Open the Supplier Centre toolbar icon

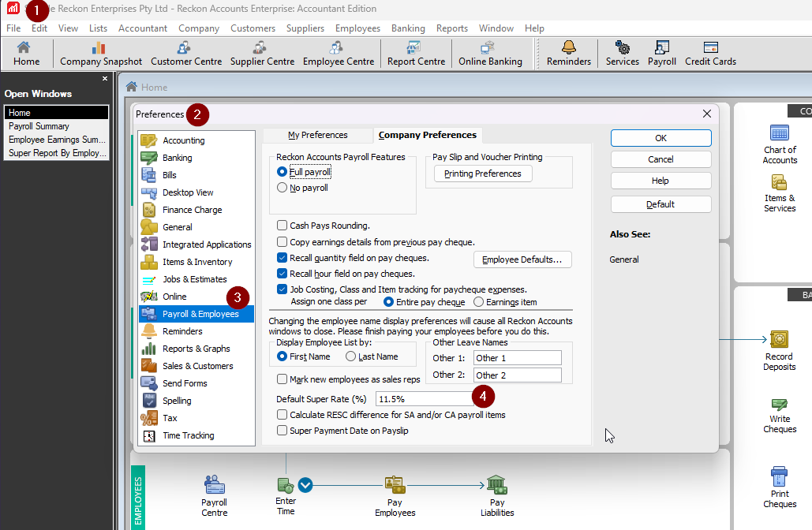(x=262, y=54)
